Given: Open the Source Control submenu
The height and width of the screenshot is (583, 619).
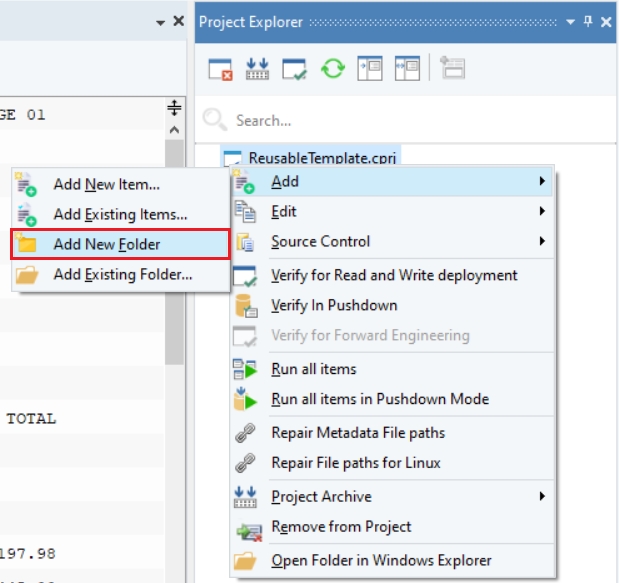Looking at the screenshot, I should click(x=541, y=241).
